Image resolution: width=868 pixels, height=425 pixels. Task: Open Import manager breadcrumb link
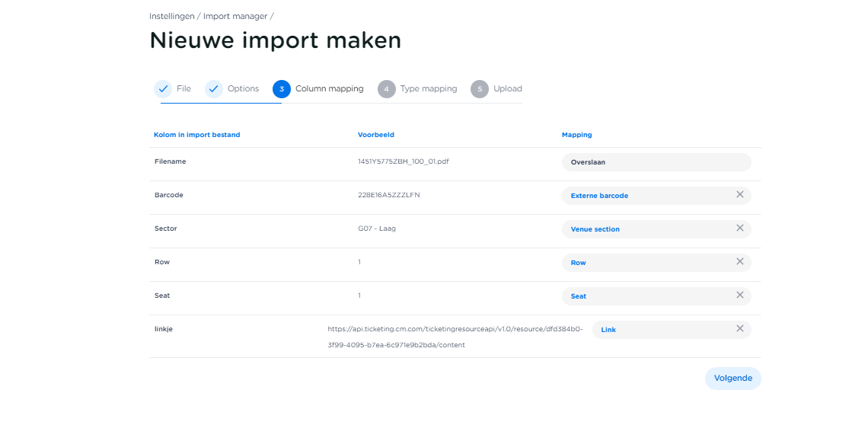click(x=235, y=16)
